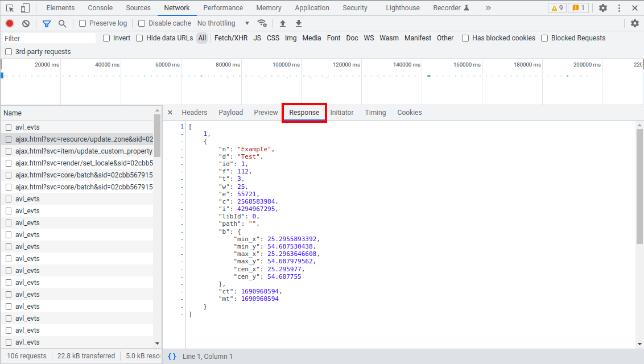Screen dimensions: 644x364
Task: Toggle the network filter funnel icon
Action: pos(47,23)
